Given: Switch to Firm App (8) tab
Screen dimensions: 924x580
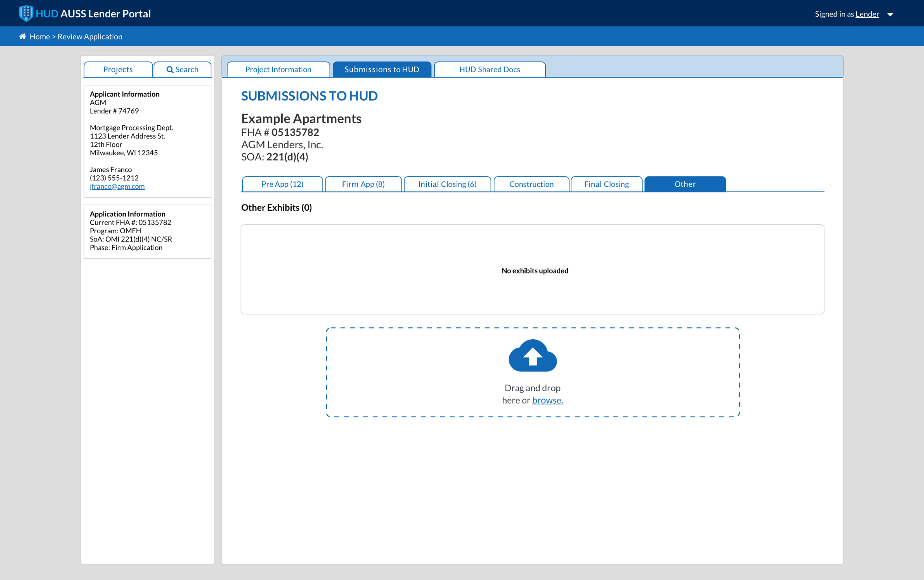Looking at the screenshot, I should [x=363, y=184].
